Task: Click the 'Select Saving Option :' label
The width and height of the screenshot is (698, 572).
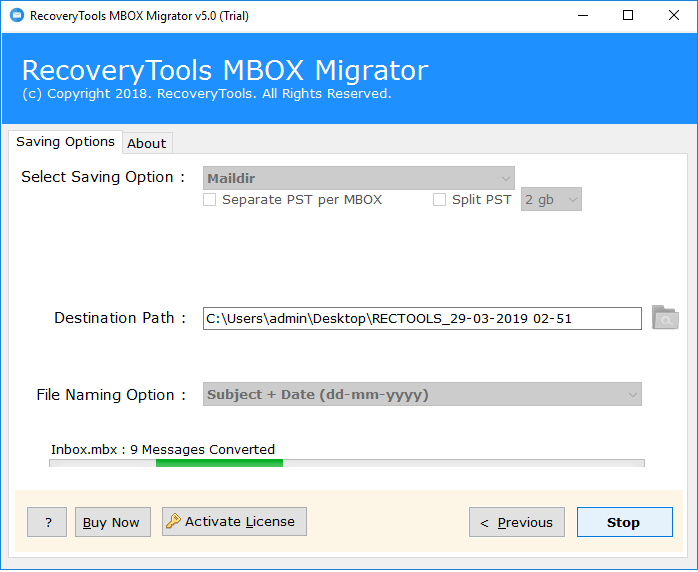Action: pyautogui.click(x=103, y=177)
